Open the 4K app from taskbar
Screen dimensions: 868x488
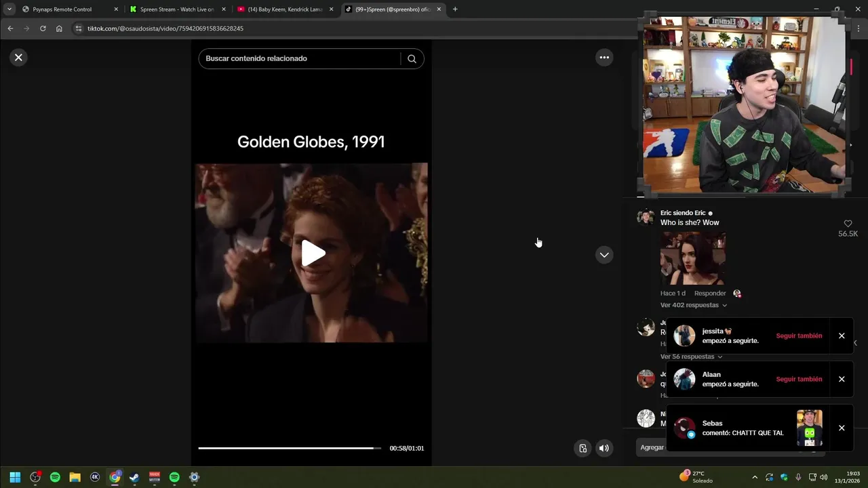95,477
